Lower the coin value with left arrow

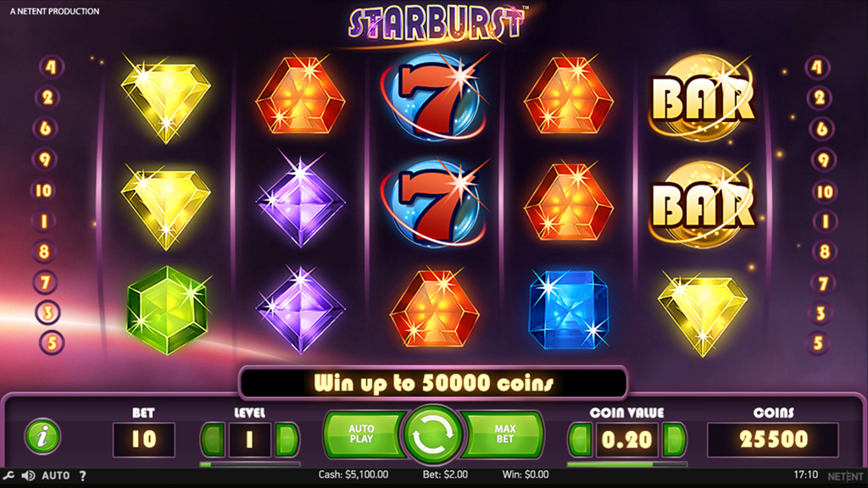[581, 440]
